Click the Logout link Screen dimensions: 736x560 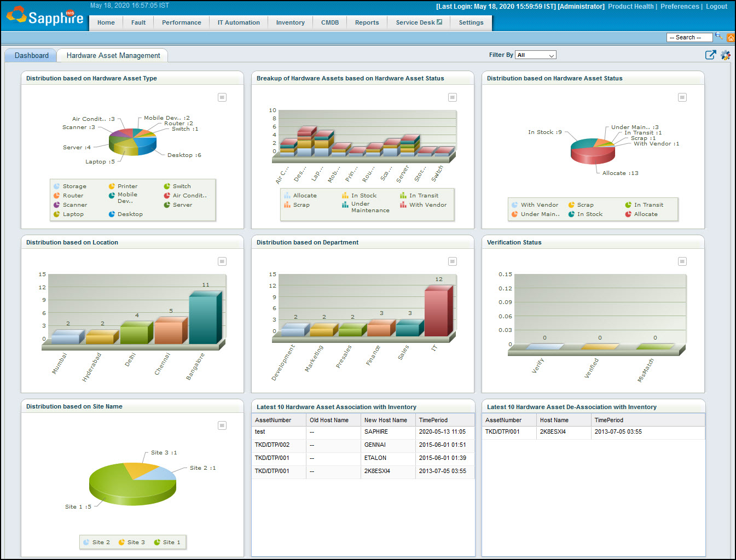pos(716,7)
